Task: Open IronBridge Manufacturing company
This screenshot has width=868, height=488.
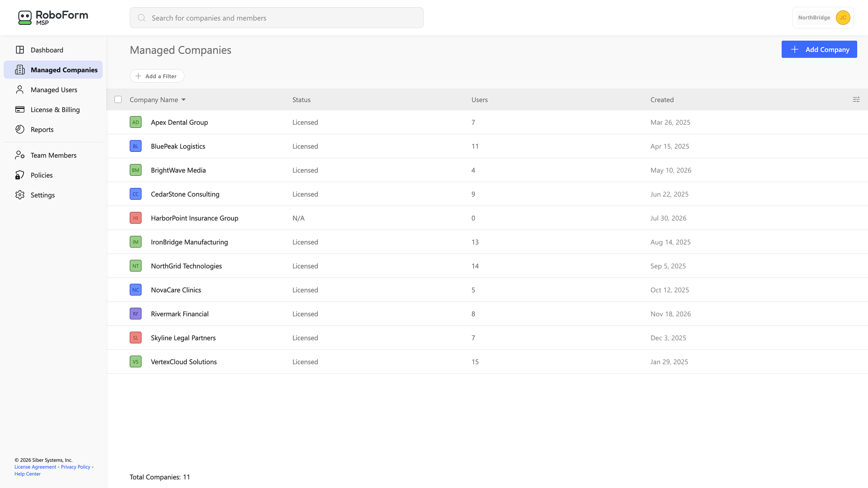Action: pos(189,242)
